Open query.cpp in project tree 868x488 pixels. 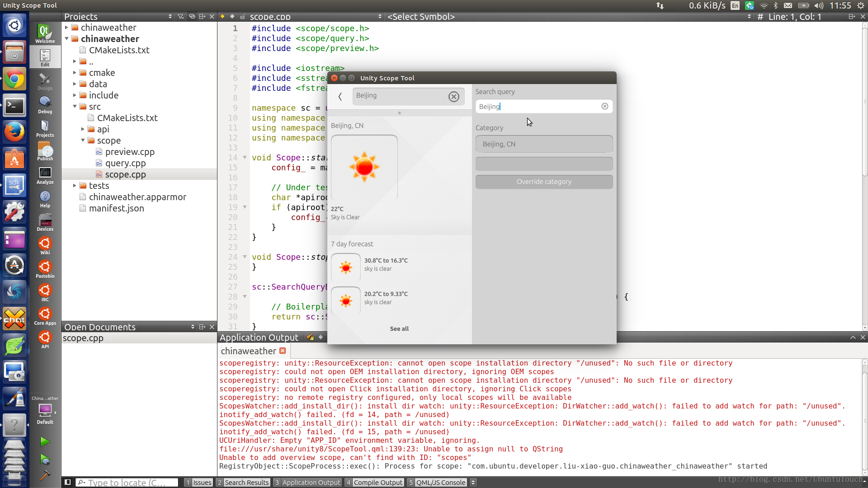(125, 163)
